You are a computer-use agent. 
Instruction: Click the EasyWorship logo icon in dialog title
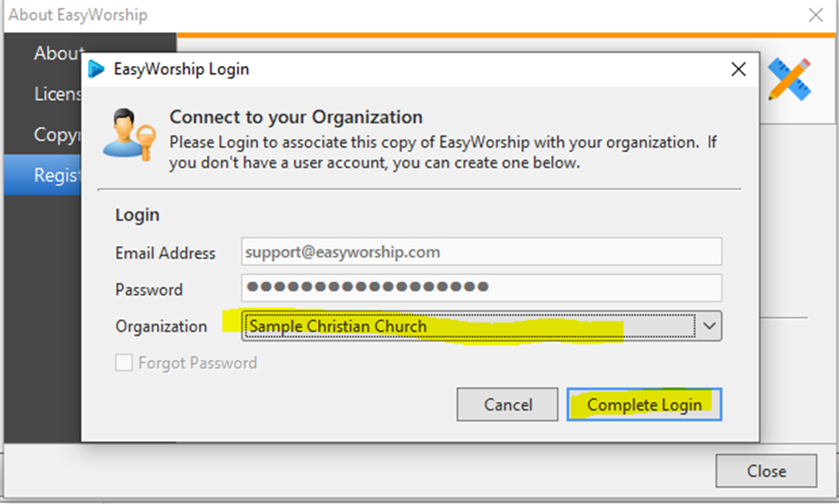point(95,69)
